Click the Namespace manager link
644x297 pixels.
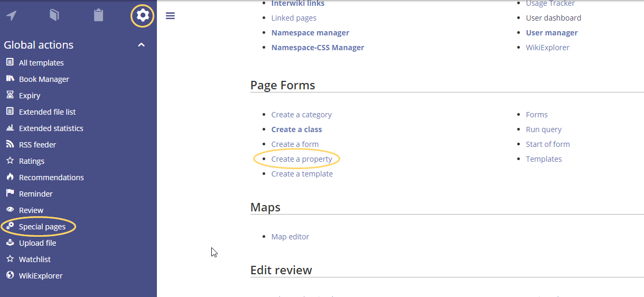pyautogui.click(x=310, y=33)
